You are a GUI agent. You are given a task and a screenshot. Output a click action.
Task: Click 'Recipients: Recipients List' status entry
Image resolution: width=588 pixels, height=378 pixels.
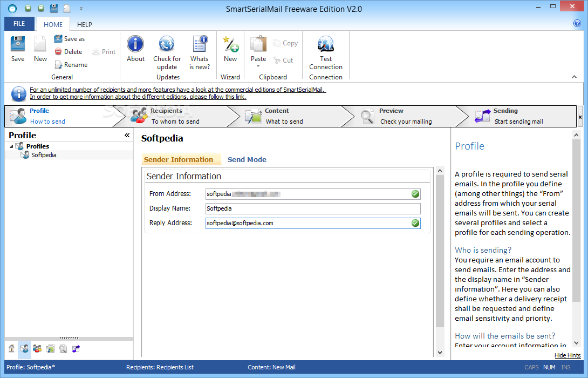point(160,367)
